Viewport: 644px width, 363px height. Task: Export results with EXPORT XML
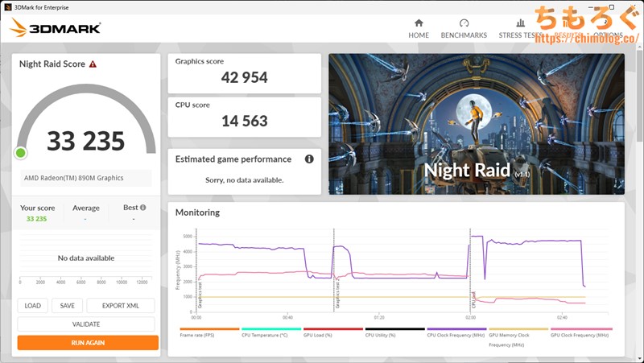point(120,306)
